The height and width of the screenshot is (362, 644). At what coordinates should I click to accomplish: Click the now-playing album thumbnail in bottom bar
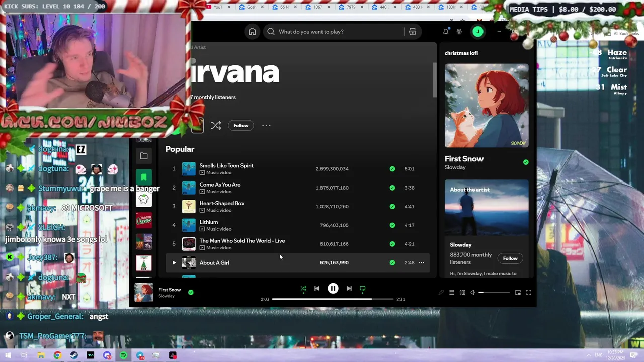(144, 292)
